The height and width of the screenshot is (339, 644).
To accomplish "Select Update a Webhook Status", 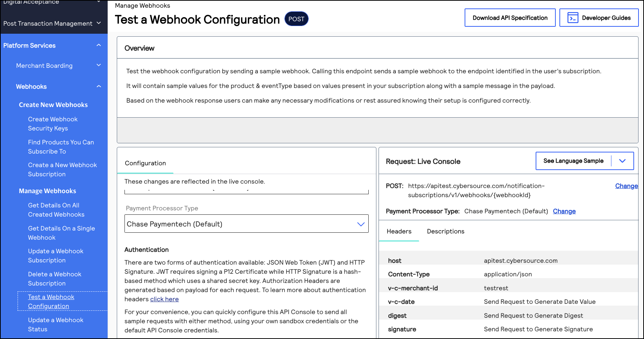I will click(55, 324).
